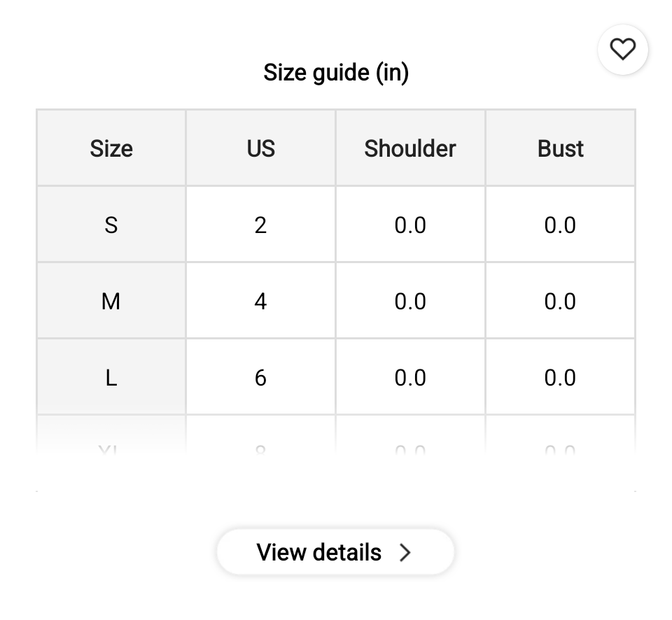Click the heart favorite icon
This screenshot has height=620, width=672.
pyautogui.click(x=622, y=49)
